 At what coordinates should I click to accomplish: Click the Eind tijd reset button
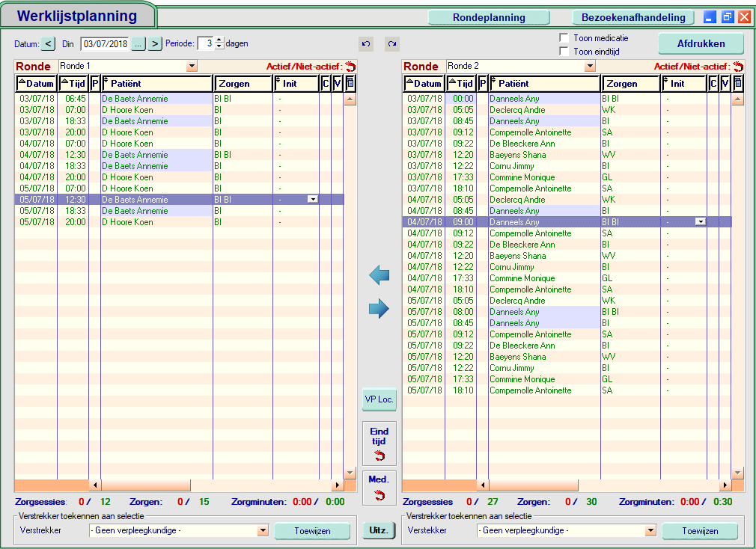tap(379, 444)
